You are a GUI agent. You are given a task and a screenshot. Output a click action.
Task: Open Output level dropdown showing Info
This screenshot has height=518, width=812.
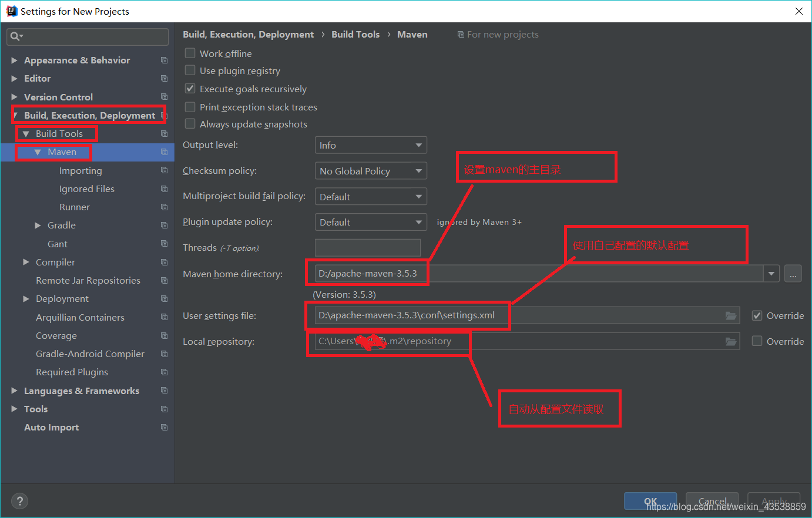tap(371, 145)
